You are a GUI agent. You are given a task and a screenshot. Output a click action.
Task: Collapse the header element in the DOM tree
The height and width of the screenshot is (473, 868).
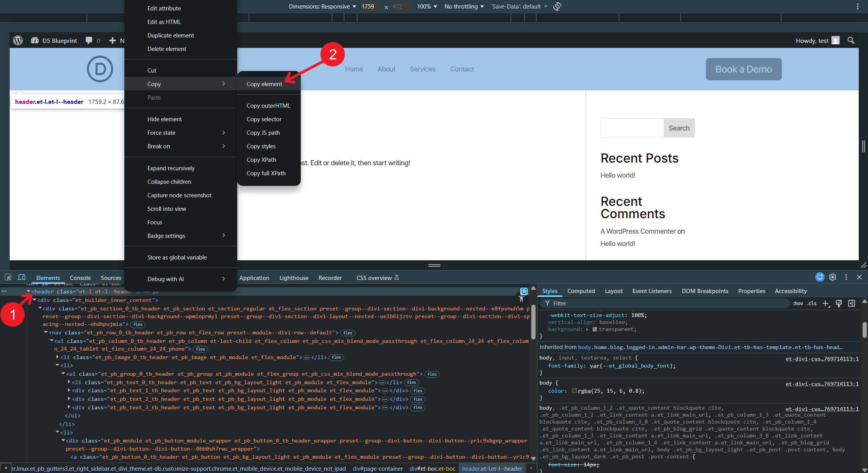29,292
